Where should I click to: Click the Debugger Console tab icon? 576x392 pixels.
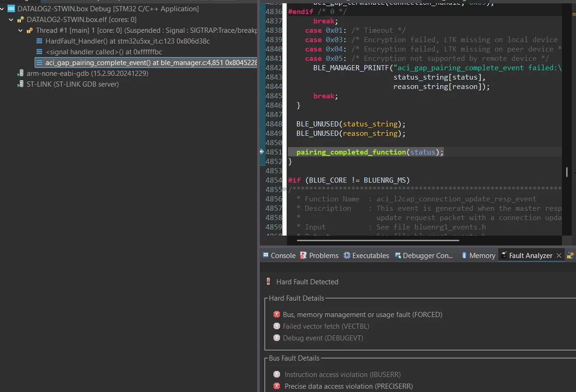coord(398,256)
